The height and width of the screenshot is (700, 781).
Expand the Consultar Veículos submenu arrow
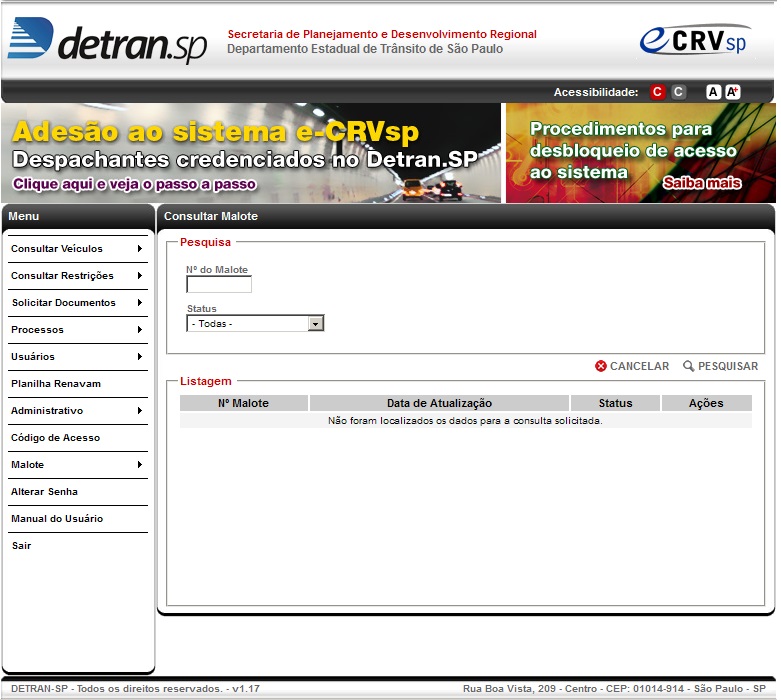click(140, 249)
